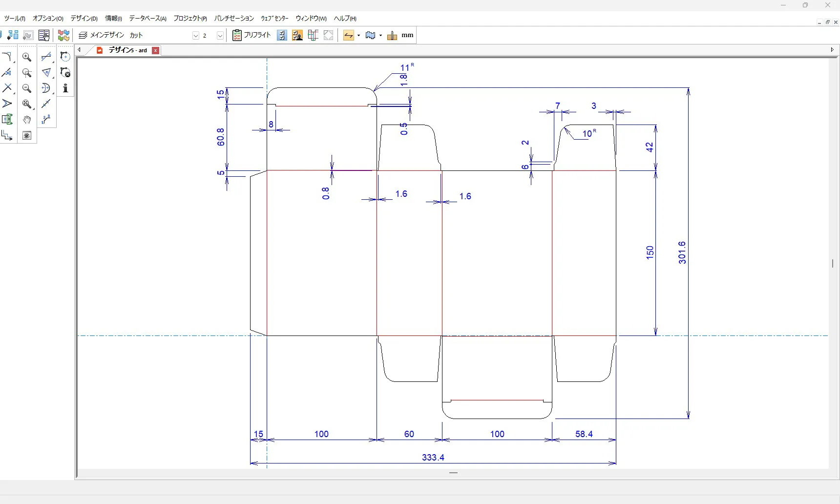This screenshot has height=504, width=840.
Task: Expand the pointage value 2 dropdown
Action: tap(220, 36)
